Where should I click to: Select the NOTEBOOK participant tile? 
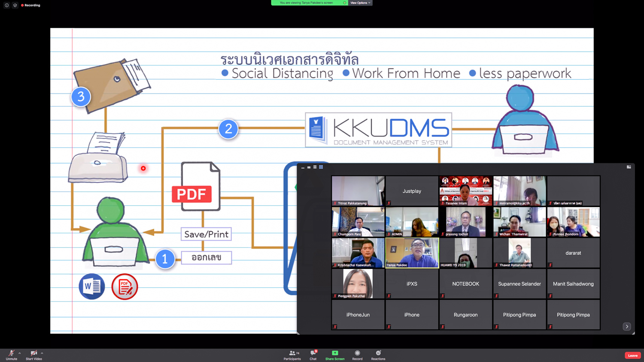(466, 284)
